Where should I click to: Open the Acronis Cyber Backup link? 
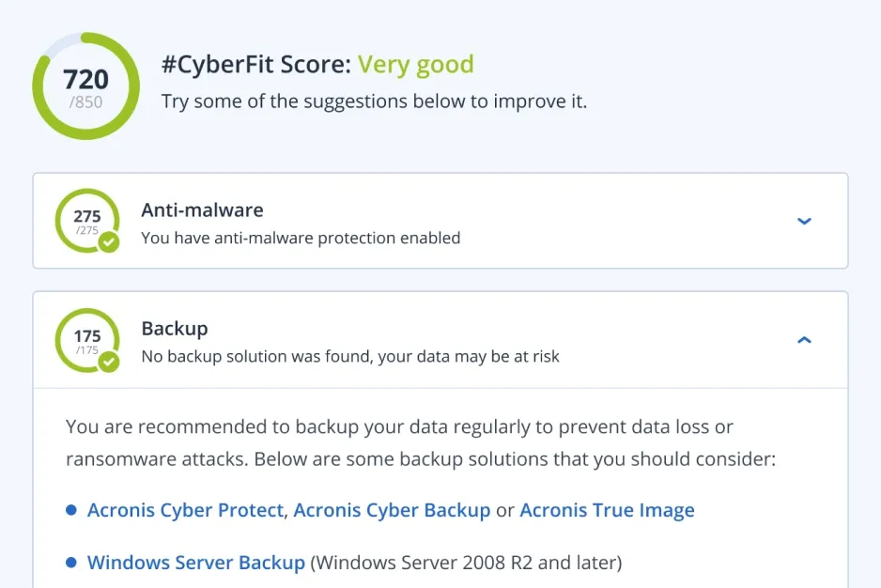click(x=392, y=510)
